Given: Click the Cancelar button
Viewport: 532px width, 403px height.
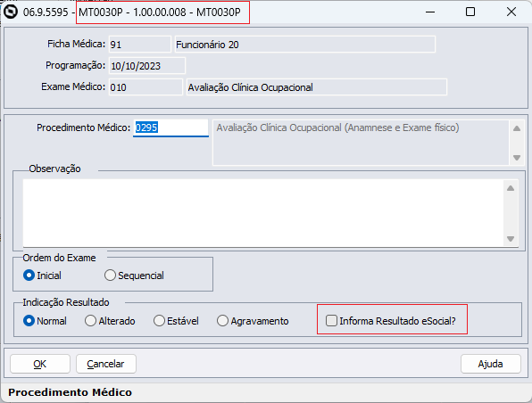Looking at the screenshot, I should [x=106, y=364].
